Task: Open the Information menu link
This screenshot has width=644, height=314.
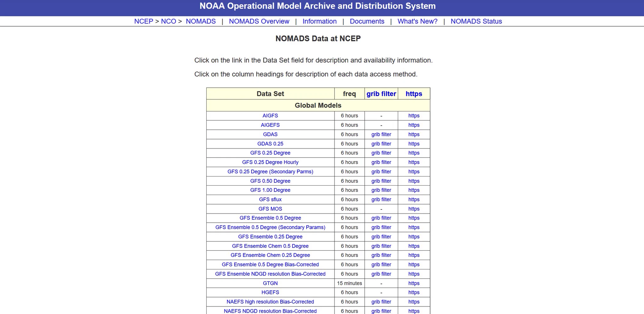Action: click(319, 21)
